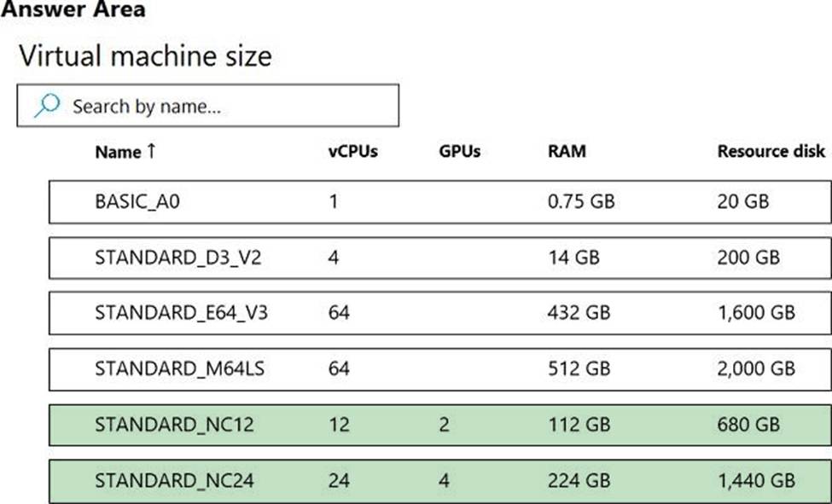Select the highlighted STANDARD_NC24 row
The height and width of the screenshot is (504, 832).
[x=439, y=481]
